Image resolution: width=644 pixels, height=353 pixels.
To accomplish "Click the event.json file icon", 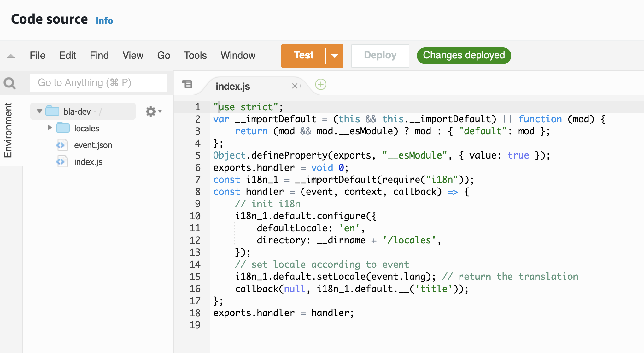I will [x=62, y=145].
